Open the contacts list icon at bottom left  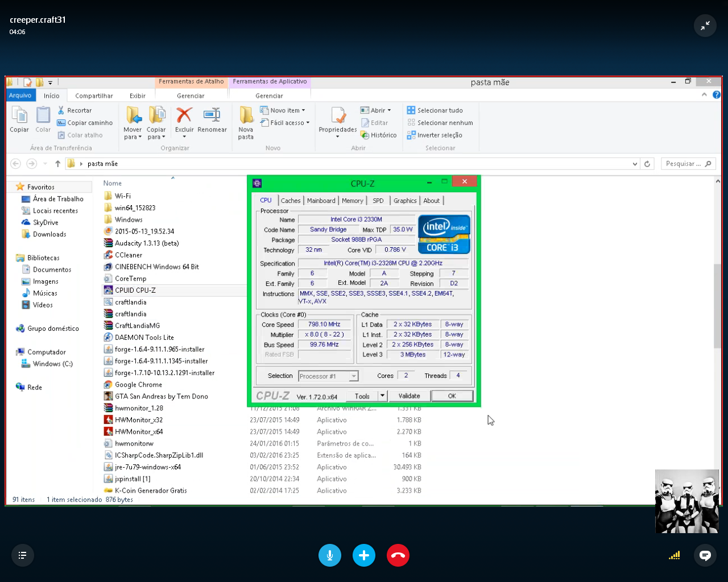[23, 555]
